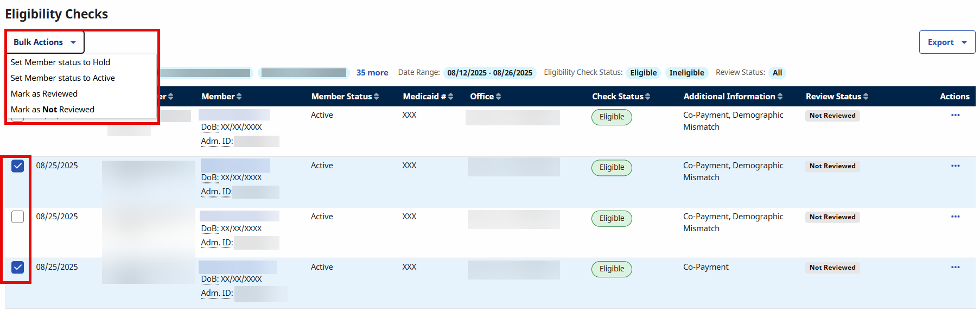Change the Date Range filter
Screen dimensions: 980x311
[489, 73]
